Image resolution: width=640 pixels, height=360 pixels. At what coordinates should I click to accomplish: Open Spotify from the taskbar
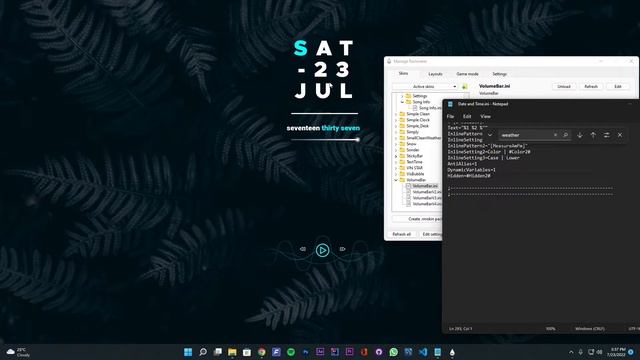click(x=291, y=352)
